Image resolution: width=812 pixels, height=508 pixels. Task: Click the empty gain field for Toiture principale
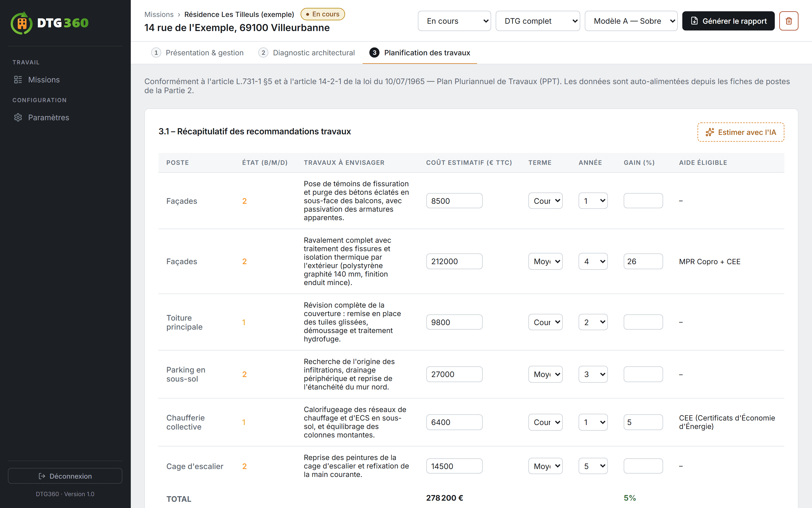tap(643, 322)
